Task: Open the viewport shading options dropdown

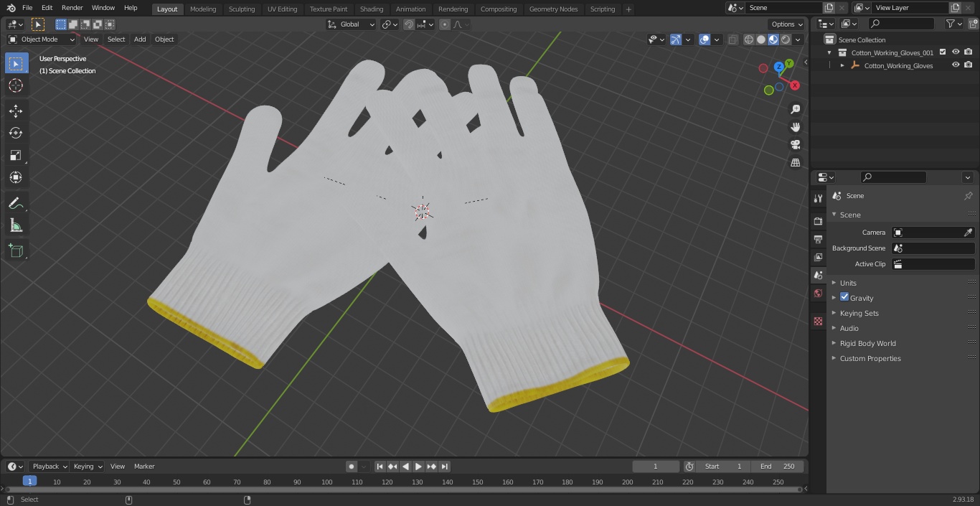Action: [x=798, y=39]
